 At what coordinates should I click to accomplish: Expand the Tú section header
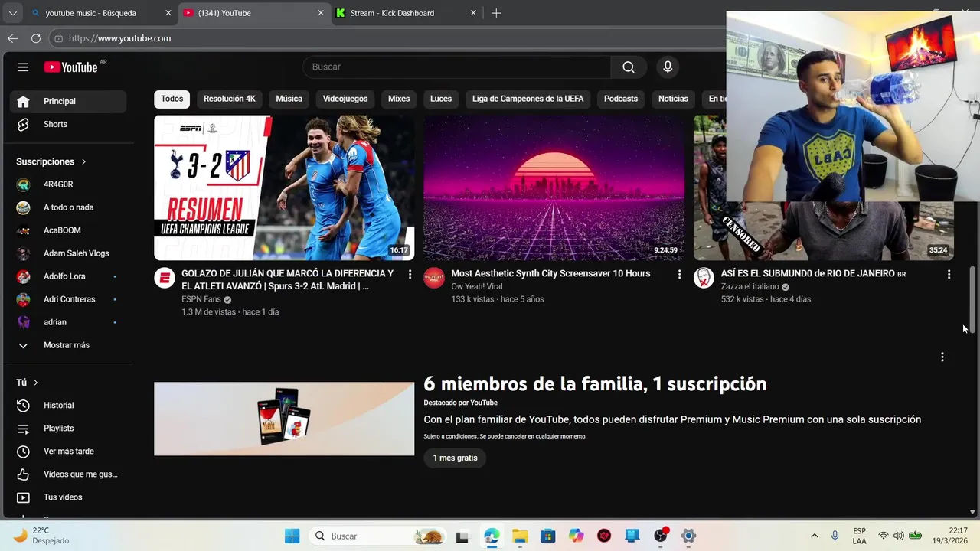pyautogui.click(x=28, y=383)
